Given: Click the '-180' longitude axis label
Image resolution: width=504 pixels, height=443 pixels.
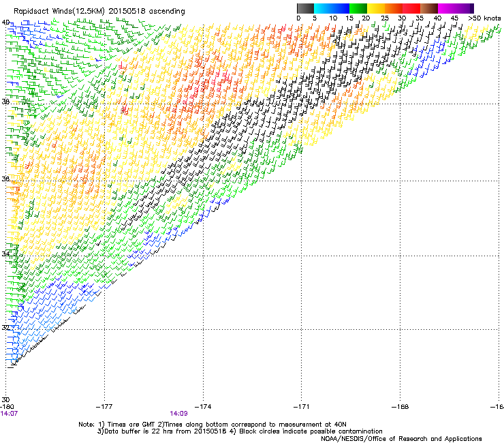Looking at the screenshot, I should (x=7, y=407).
